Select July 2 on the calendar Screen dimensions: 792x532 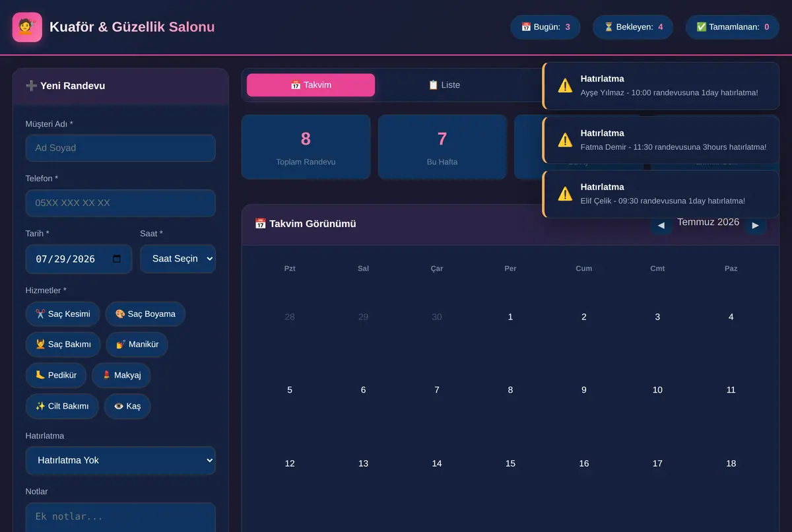[x=584, y=317]
